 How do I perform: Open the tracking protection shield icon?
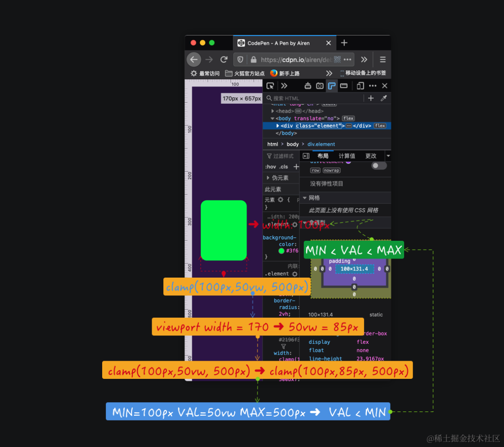[x=240, y=59]
